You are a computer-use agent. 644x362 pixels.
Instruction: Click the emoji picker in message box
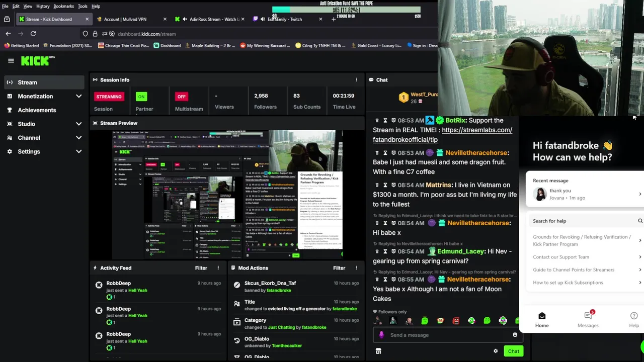[x=515, y=335]
